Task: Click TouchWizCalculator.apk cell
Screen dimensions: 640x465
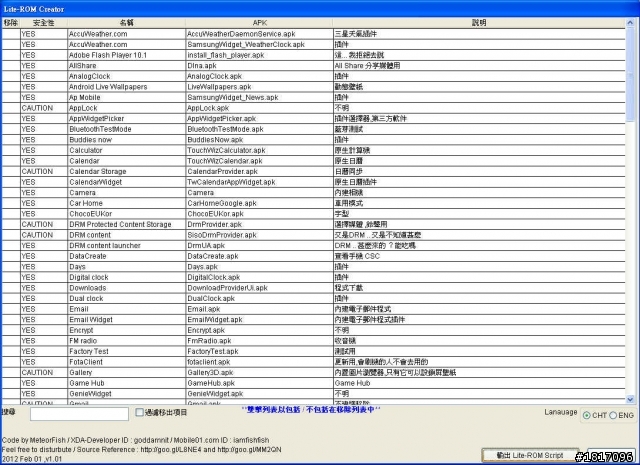Action: pyautogui.click(x=259, y=150)
